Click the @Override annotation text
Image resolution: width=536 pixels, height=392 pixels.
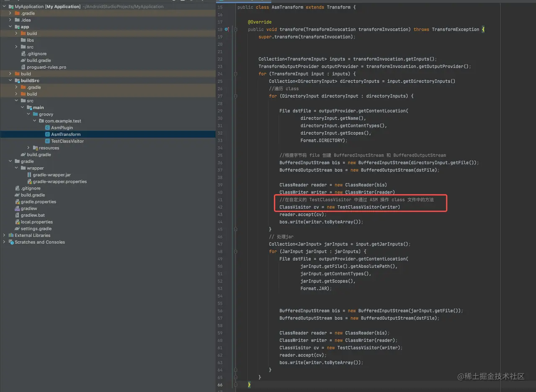[x=260, y=22]
